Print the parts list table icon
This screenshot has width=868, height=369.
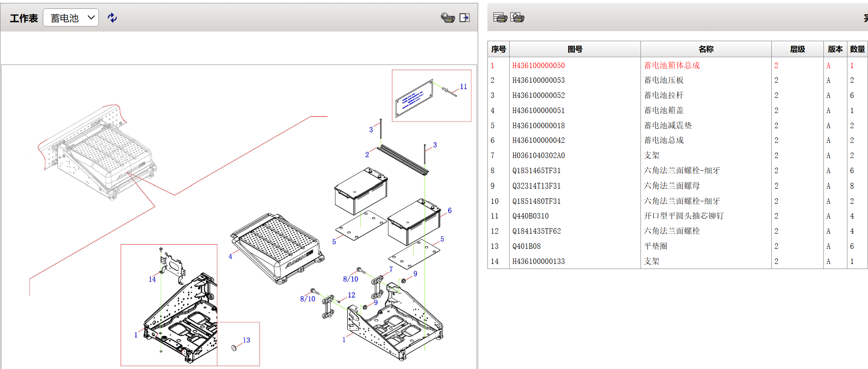tap(500, 17)
